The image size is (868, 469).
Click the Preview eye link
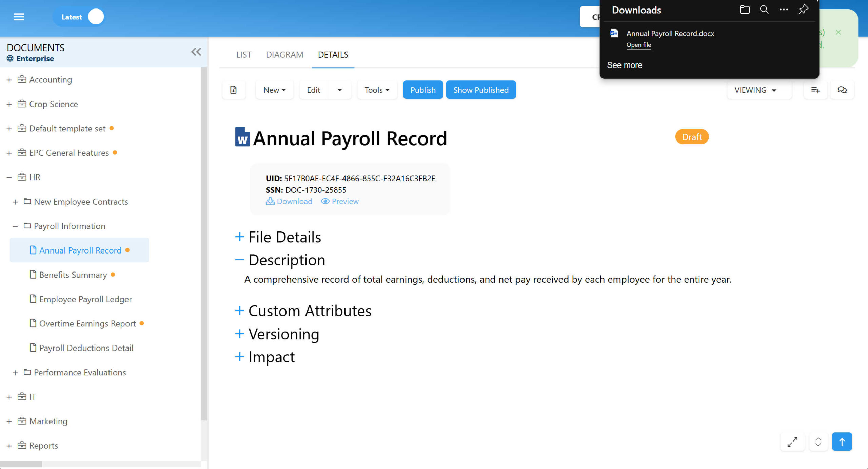click(x=340, y=201)
